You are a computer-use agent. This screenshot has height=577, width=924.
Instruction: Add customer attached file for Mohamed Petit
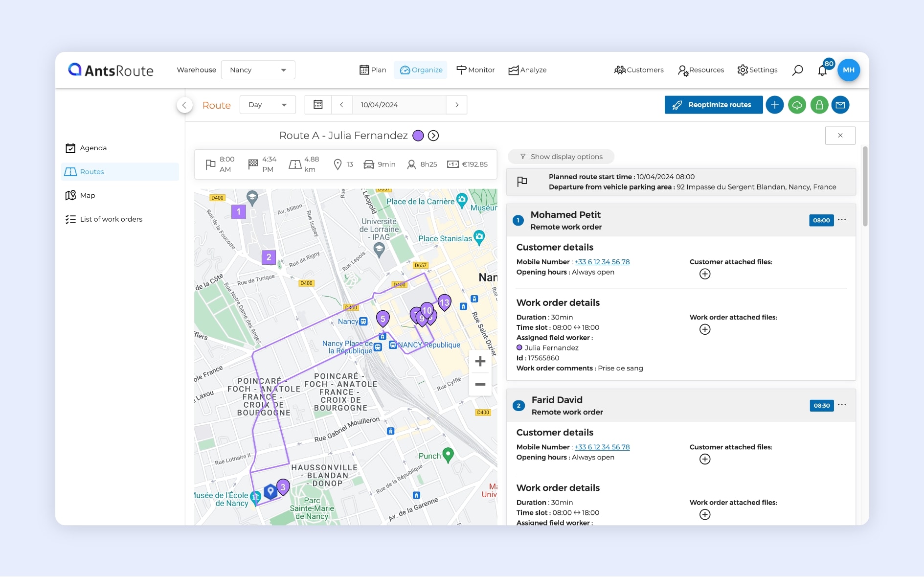click(x=704, y=274)
